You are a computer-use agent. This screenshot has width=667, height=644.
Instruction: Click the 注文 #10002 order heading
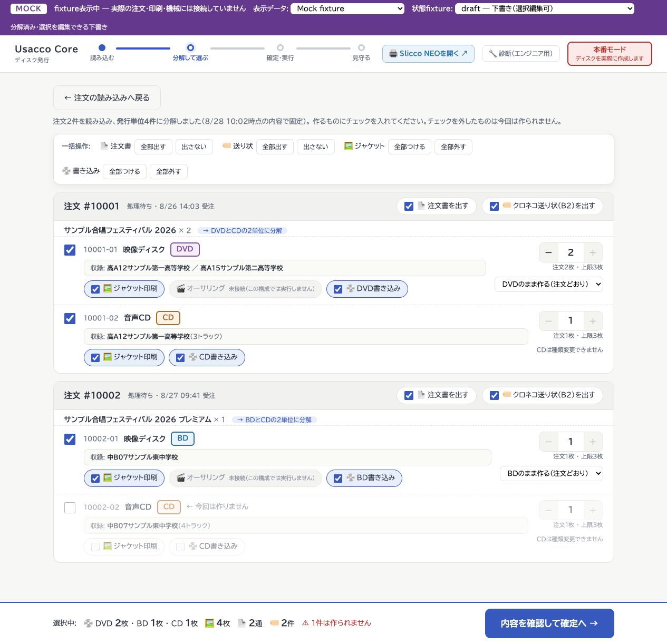click(x=92, y=395)
